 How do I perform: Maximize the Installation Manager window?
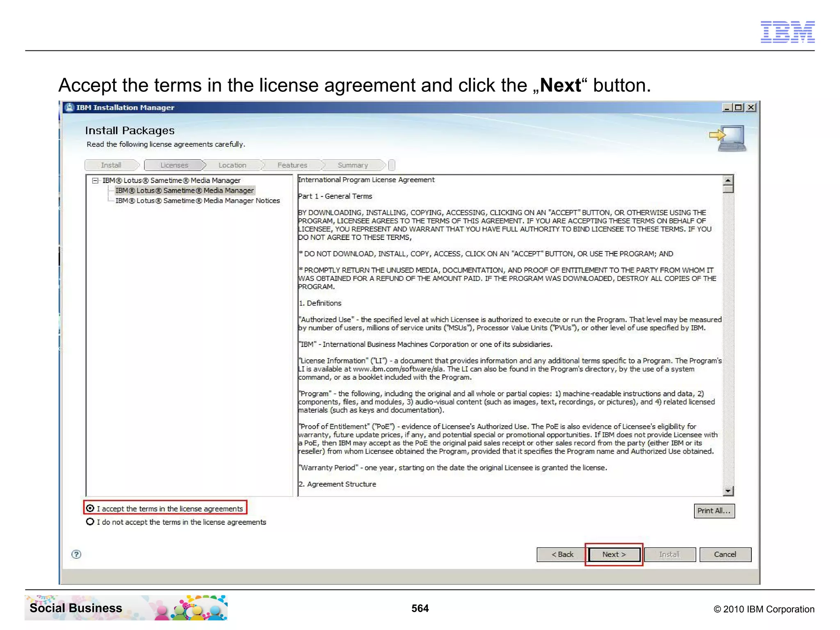739,107
